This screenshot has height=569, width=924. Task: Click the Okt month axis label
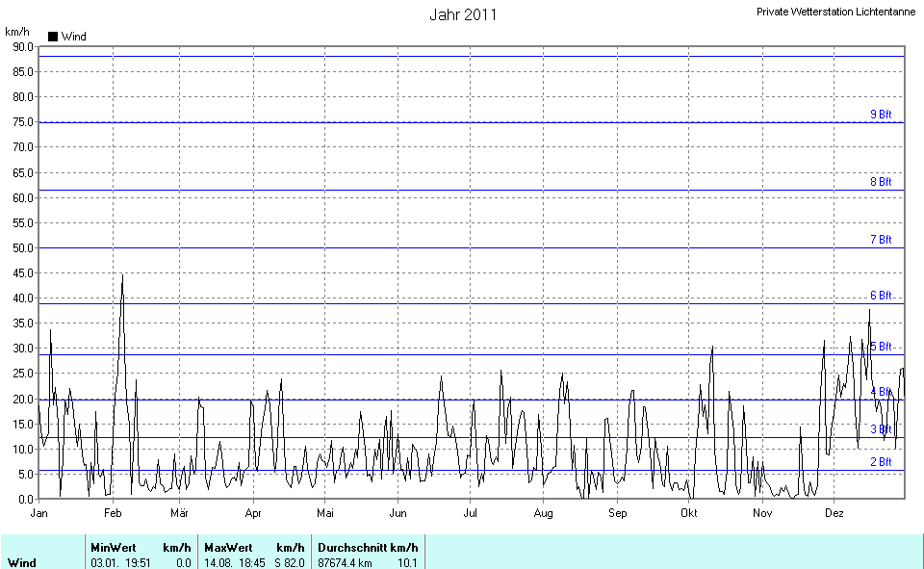point(688,513)
